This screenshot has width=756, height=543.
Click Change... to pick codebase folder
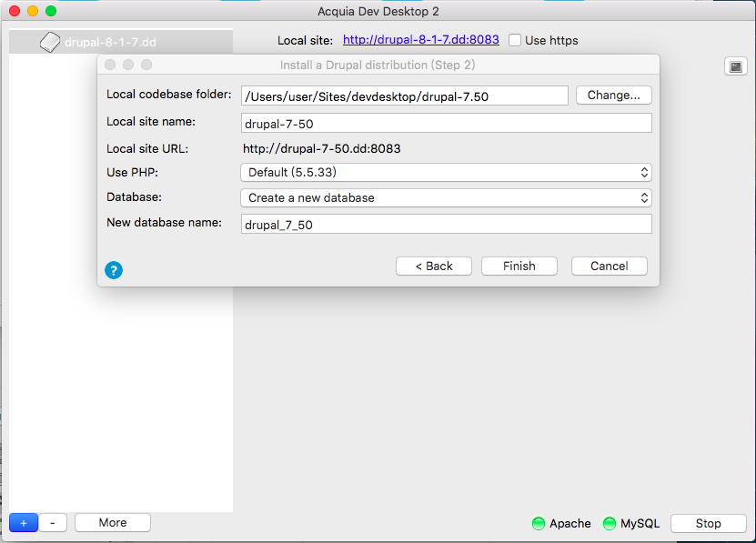[x=614, y=95]
